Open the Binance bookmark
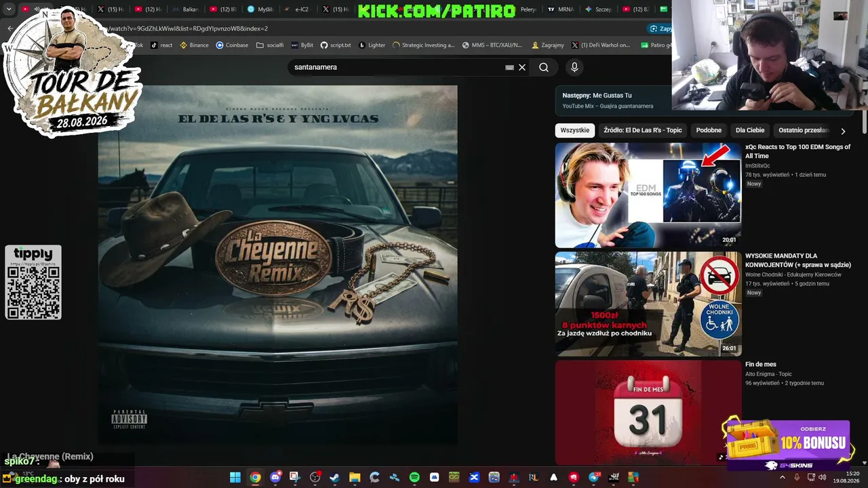868x488 pixels. click(x=194, y=45)
